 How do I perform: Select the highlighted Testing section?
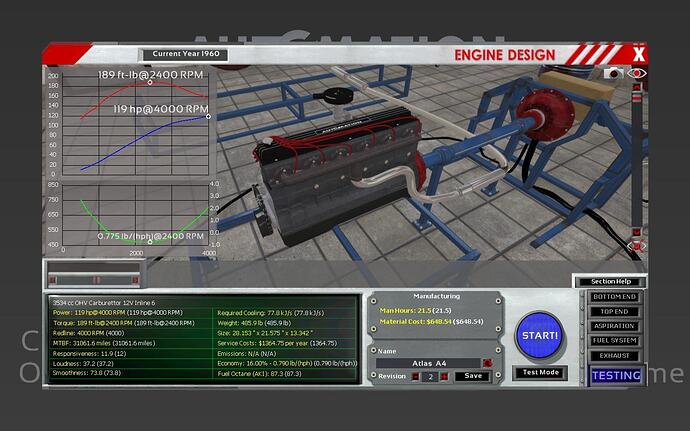click(614, 376)
